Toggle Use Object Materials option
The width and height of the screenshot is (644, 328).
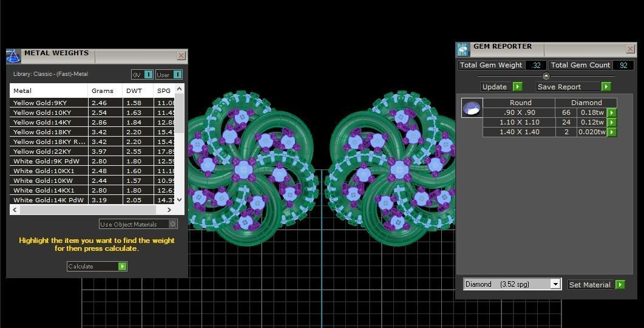[173, 224]
